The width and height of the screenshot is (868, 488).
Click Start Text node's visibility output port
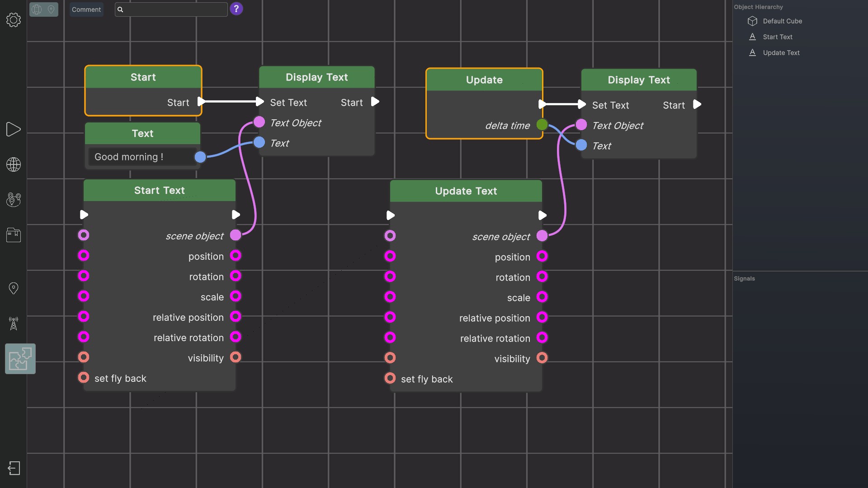[x=236, y=357]
